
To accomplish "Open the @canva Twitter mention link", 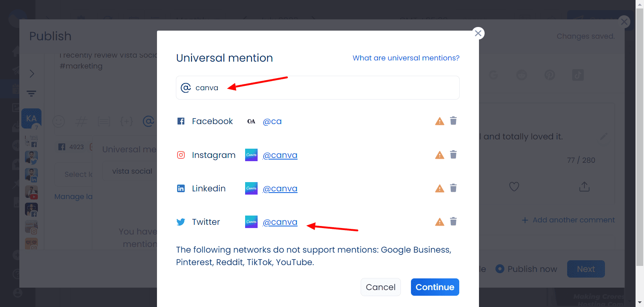I will click(x=280, y=222).
